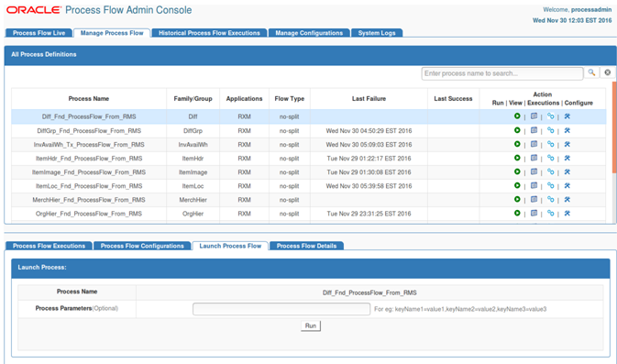This screenshot has height=364, width=617.
Task: Click the Family/Group column header
Action: click(193, 99)
